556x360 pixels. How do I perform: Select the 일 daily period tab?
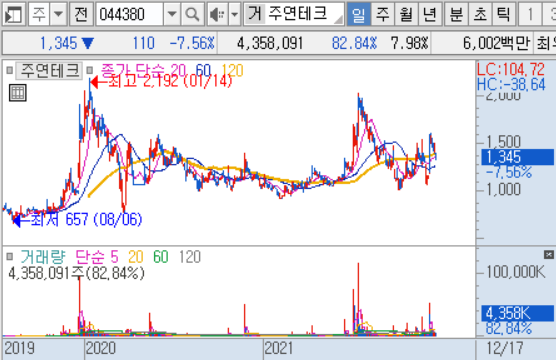pos(358,14)
